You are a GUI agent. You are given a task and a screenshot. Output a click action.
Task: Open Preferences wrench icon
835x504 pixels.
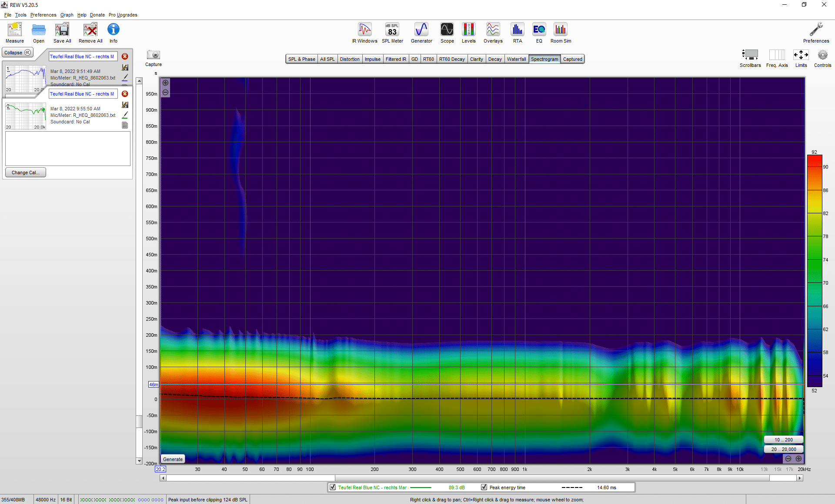pos(816,33)
